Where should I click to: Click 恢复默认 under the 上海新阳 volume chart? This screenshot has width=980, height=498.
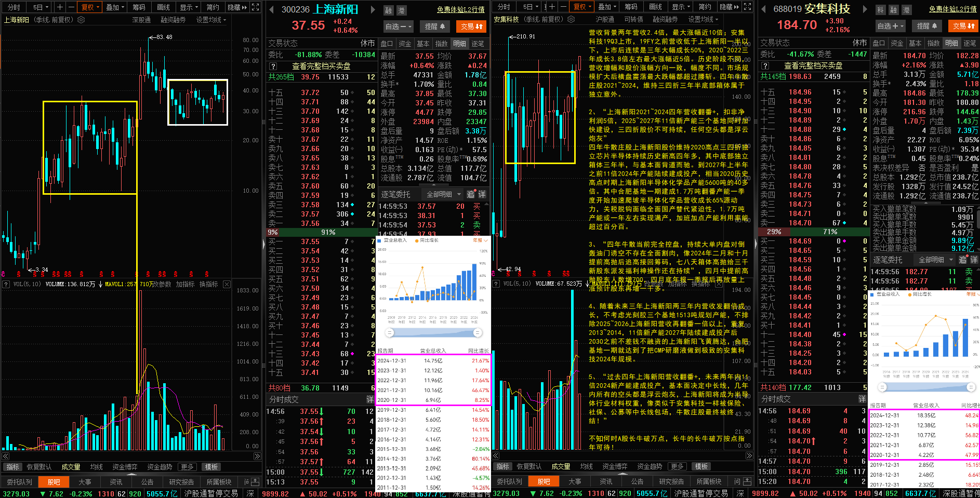click(39, 467)
